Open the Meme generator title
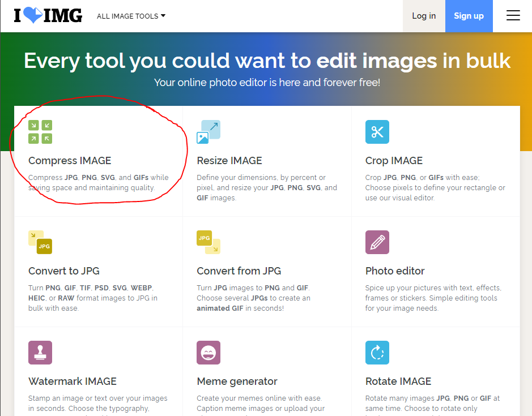Viewport: 532px width, 416px height. click(x=237, y=381)
